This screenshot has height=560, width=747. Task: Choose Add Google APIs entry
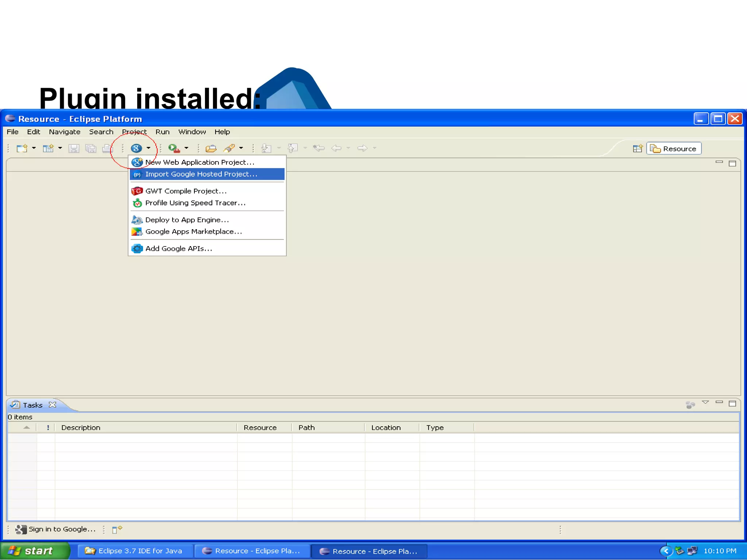coord(207,249)
